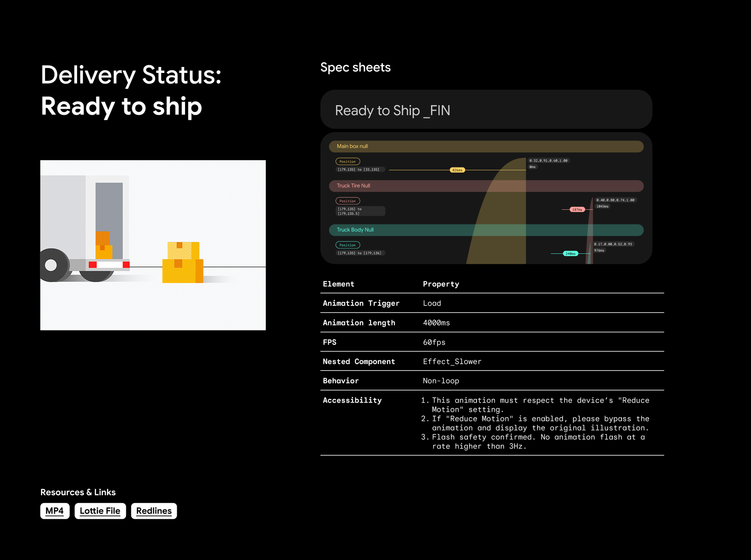Click the 60fps value
751x560 pixels.
434,342
